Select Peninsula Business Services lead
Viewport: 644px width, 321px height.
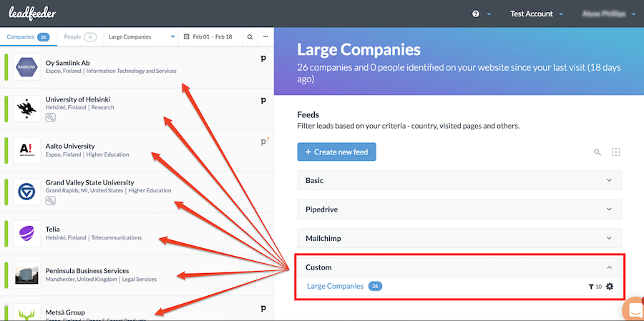pyautogui.click(x=137, y=275)
